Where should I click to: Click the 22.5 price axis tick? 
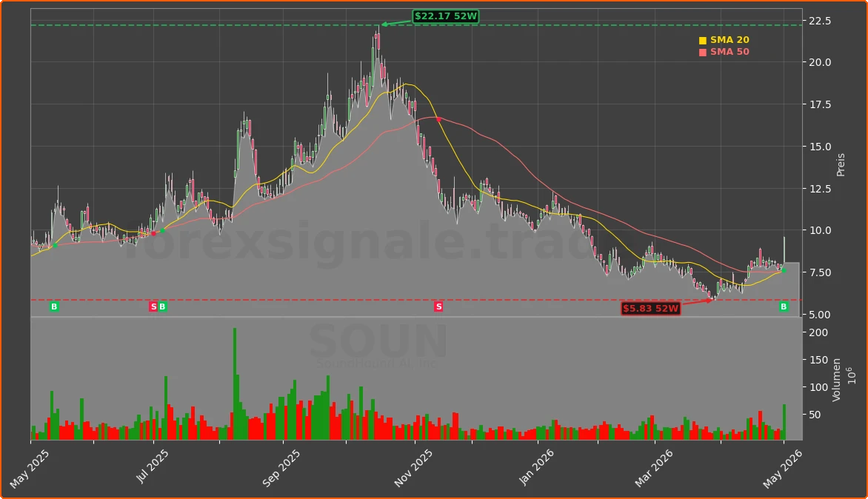coord(820,21)
